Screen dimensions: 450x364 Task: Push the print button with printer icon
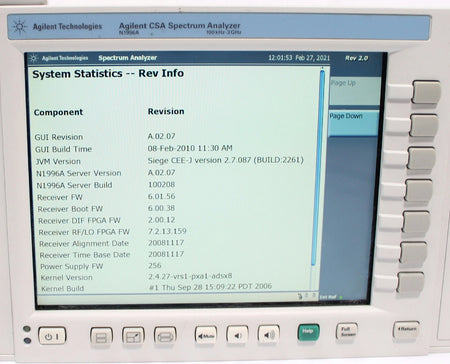click(165, 336)
